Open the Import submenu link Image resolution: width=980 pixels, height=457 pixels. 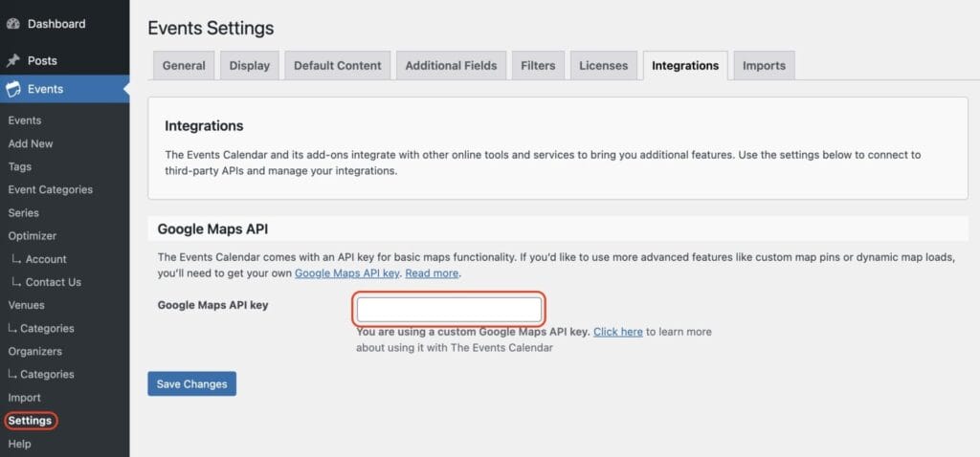coord(24,398)
